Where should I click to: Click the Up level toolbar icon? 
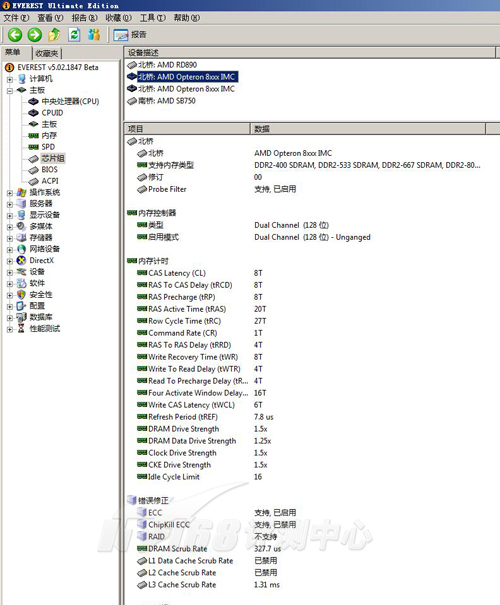(54, 35)
